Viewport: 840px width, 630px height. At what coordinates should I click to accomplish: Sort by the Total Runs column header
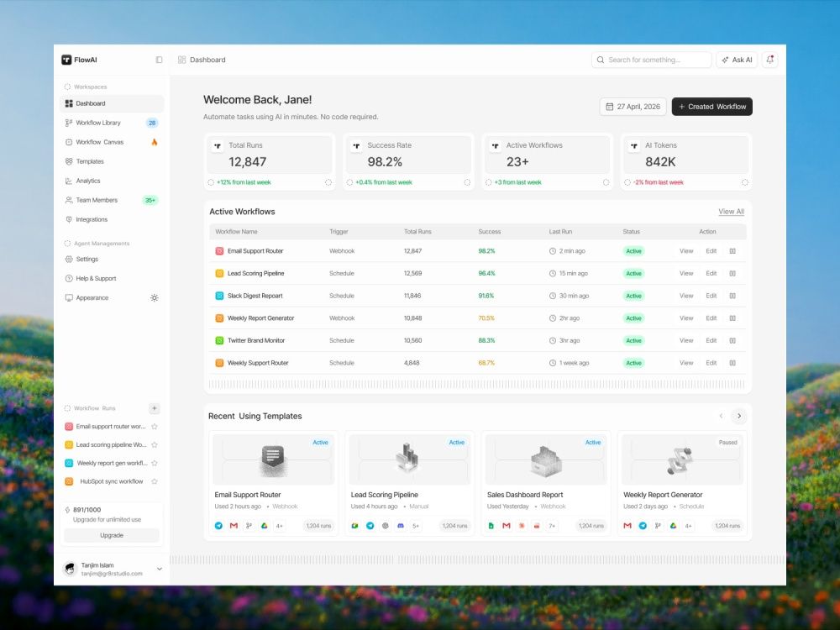tap(417, 232)
